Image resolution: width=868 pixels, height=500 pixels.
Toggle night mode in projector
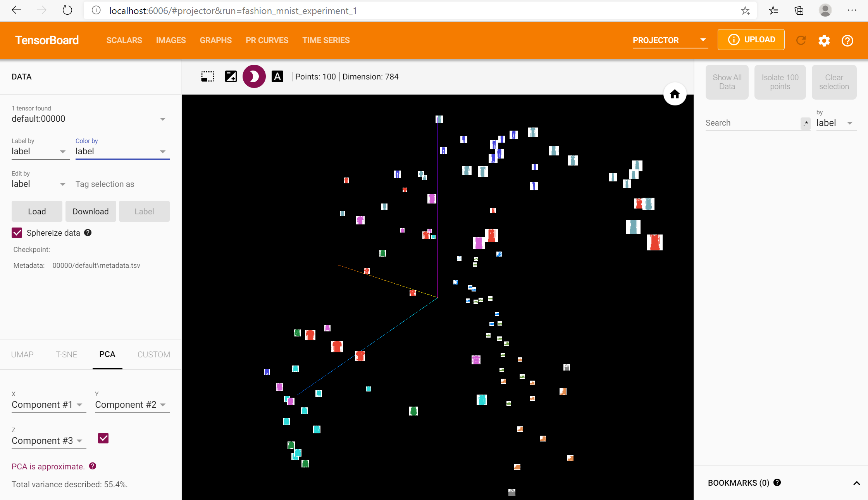(x=254, y=76)
